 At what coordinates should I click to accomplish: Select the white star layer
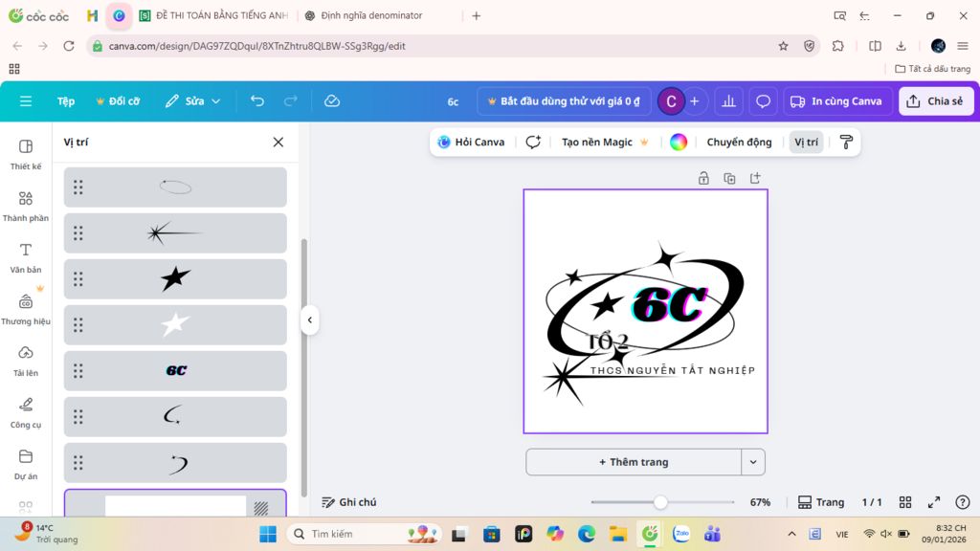click(x=175, y=325)
